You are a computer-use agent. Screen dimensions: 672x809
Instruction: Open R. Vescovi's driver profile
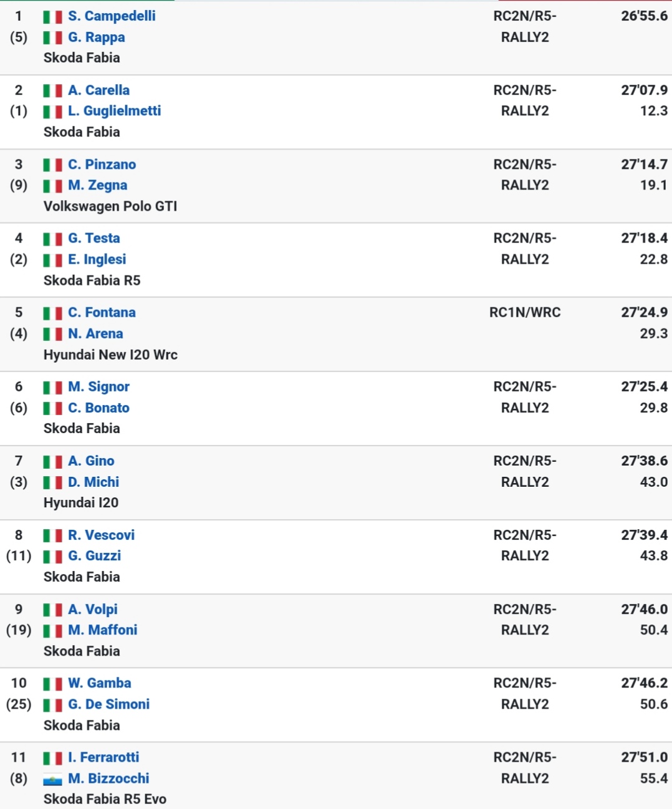[101, 535]
